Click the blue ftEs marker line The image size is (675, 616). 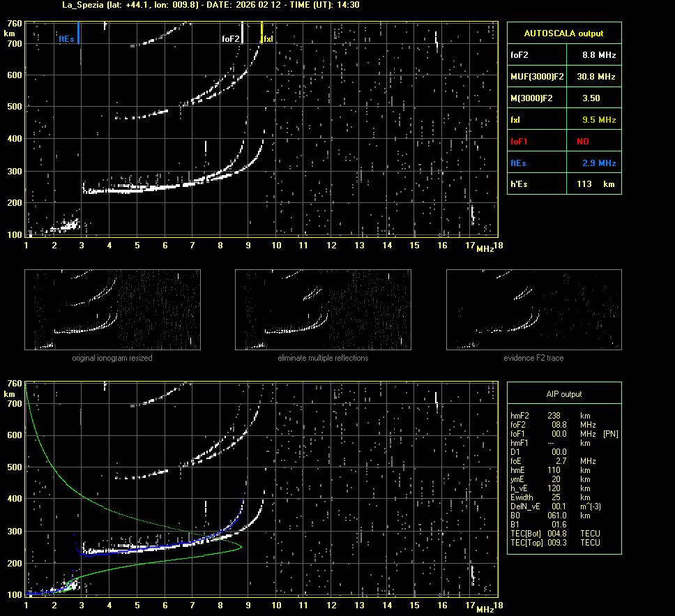point(79,33)
